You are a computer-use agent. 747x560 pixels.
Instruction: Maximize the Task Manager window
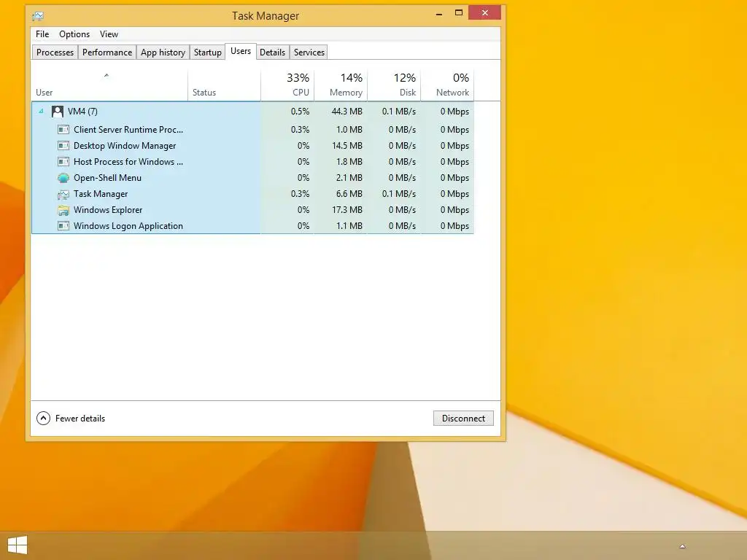click(x=459, y=13)
